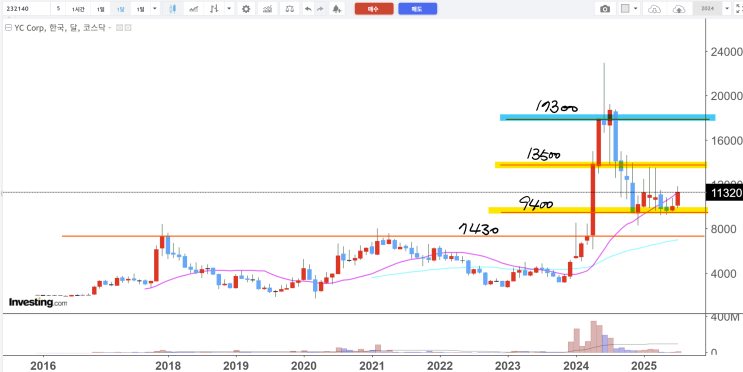743x372 pixels.
Task: Select the 1시간 interval button
Action: click(78, 9)
